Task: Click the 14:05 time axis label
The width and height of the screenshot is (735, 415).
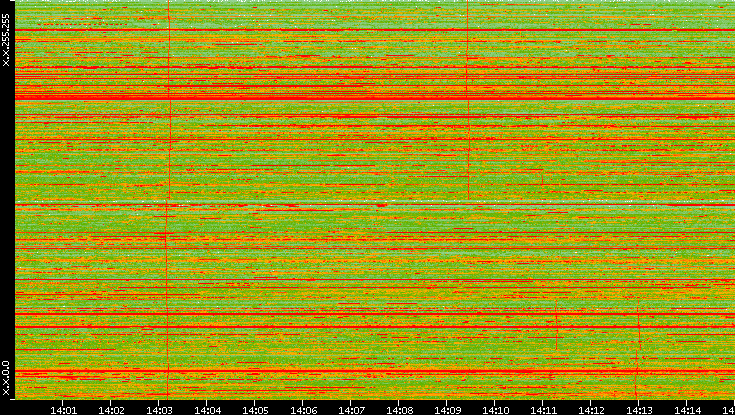Action: 255,410
